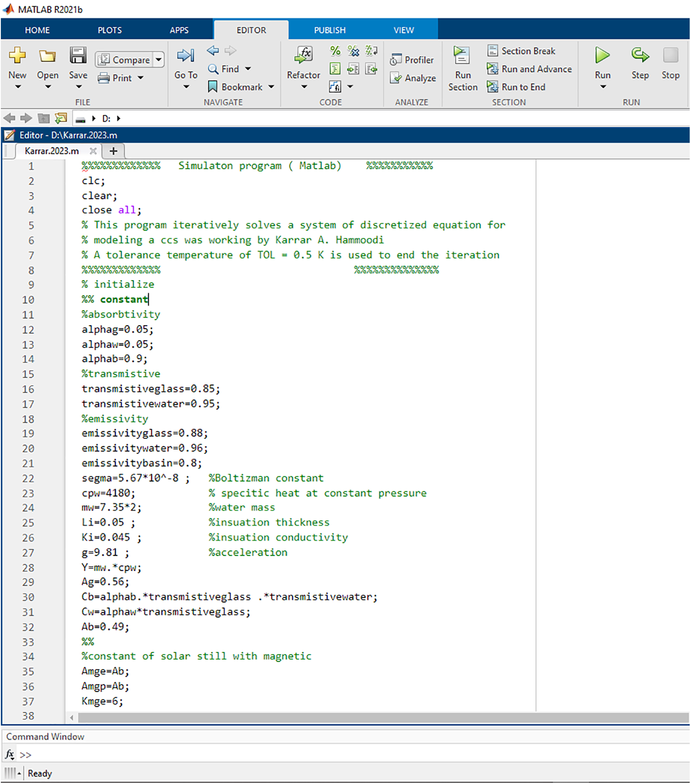The height and width of the screenshot is (784, 691).
Task: Click the Profiler button
Action: point(412,60)
